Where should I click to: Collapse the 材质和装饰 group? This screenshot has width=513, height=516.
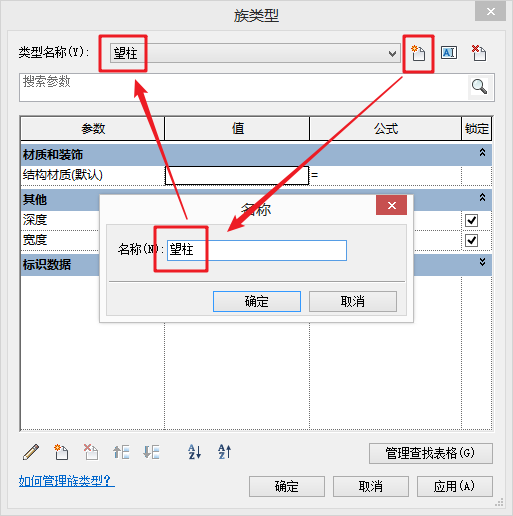click(482, 153)
